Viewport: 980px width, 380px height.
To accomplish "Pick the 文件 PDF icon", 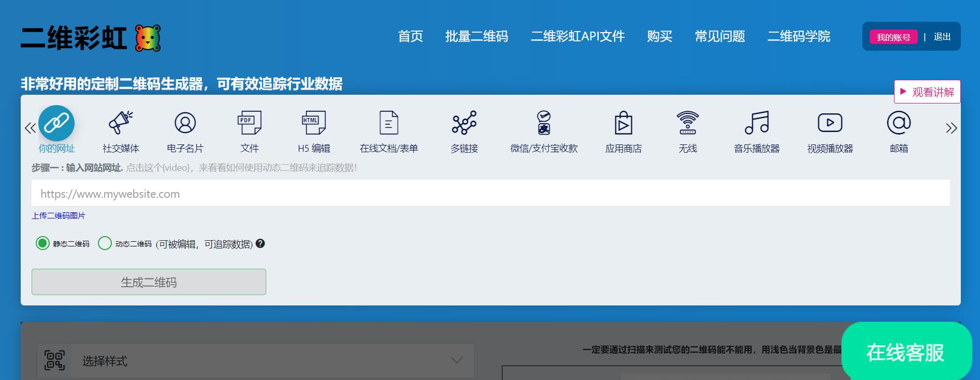I will 249,123.
